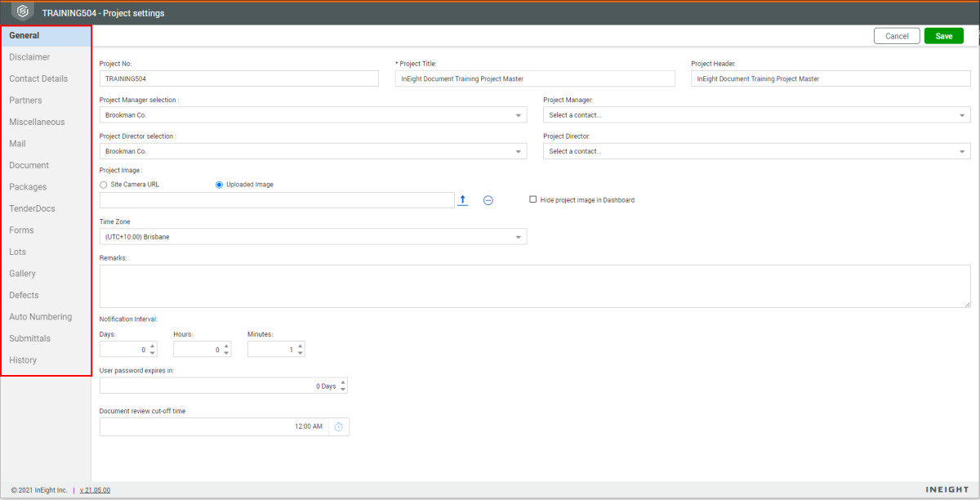980x500 pixels.
Task: Switch to the Auto Numbering section
Action: 40,317
